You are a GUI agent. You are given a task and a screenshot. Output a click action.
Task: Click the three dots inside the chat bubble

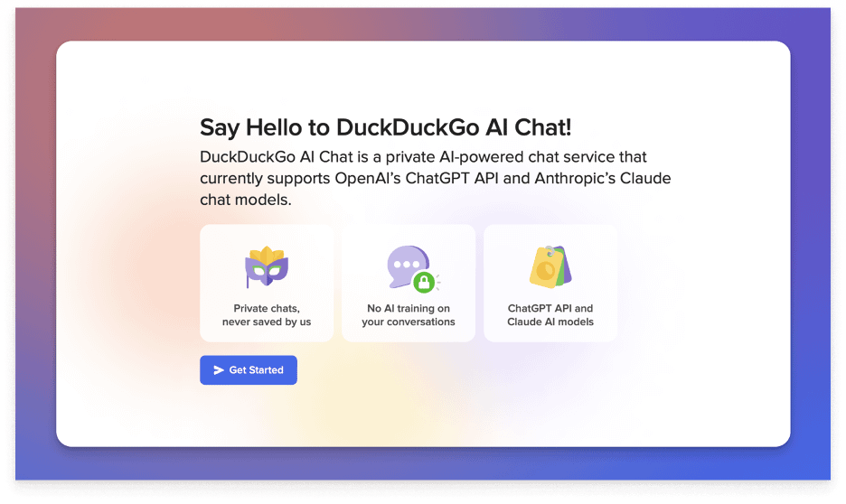coord(407,264)
